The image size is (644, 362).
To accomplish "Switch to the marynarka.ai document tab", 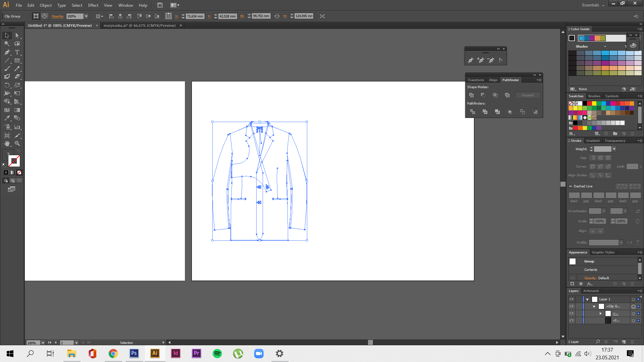I will 139,25.
